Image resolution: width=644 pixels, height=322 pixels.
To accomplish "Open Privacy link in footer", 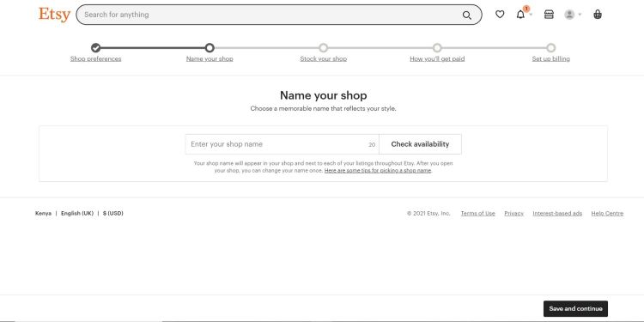I will [x=513, y=214].
